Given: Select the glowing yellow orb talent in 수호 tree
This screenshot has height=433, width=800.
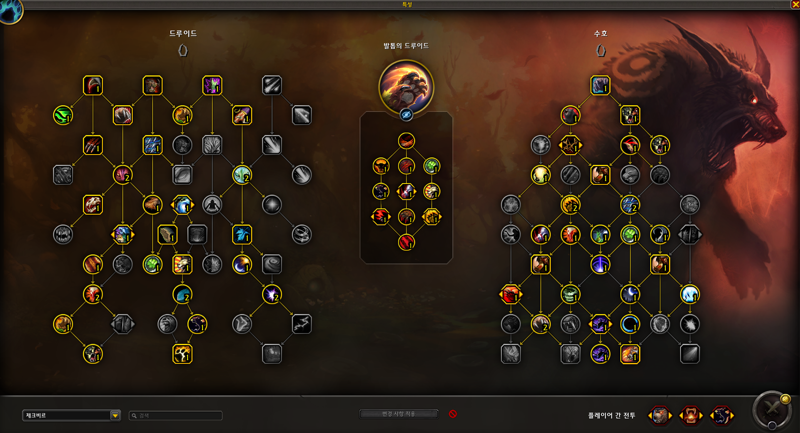Looking at the screenshot, I should [x=540, y=175].
